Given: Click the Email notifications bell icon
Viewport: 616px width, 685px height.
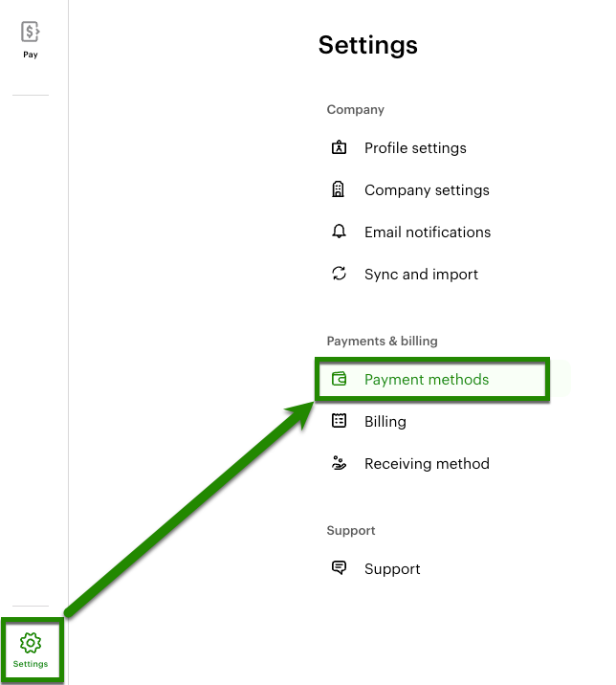Looking at the screenshot, I should point(339,232).
